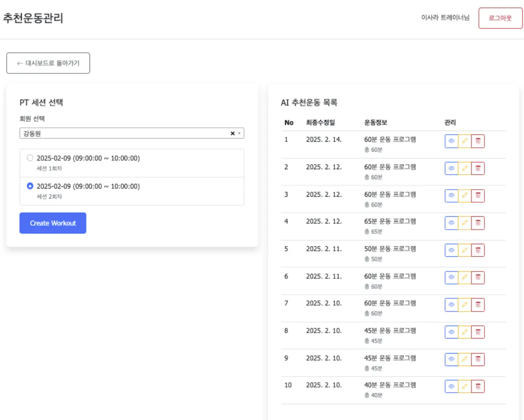Click the 65분 운동 프로그램 entry
The width and height of the screenshot is (524, 420).
tap(390, 221)
